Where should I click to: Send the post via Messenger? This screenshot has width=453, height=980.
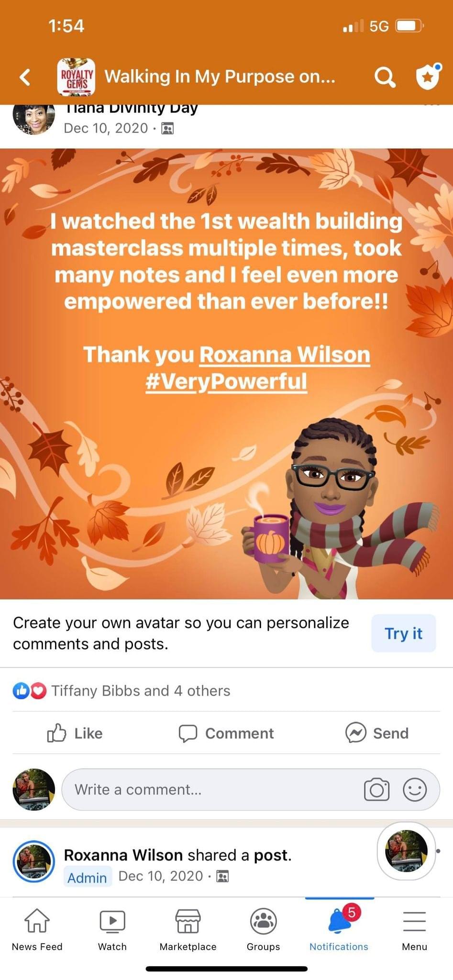pyautogui.click(x=377, y=733)
